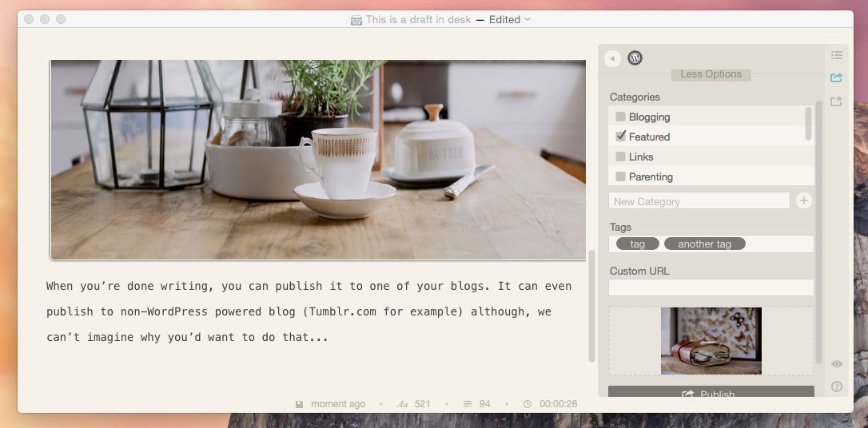Click the window title 'This is a draft in desk'
This screenshot has height=428, width=868.
click(x=418, y=19)
